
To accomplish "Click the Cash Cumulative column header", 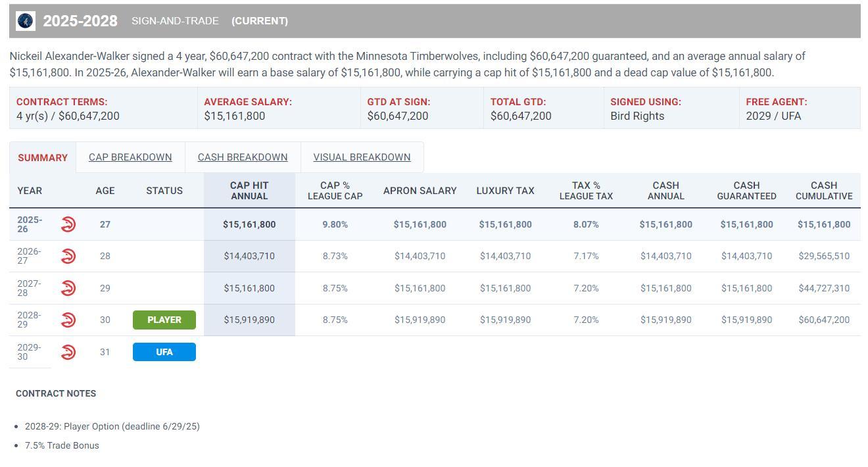I will click(x=823, y=191).
